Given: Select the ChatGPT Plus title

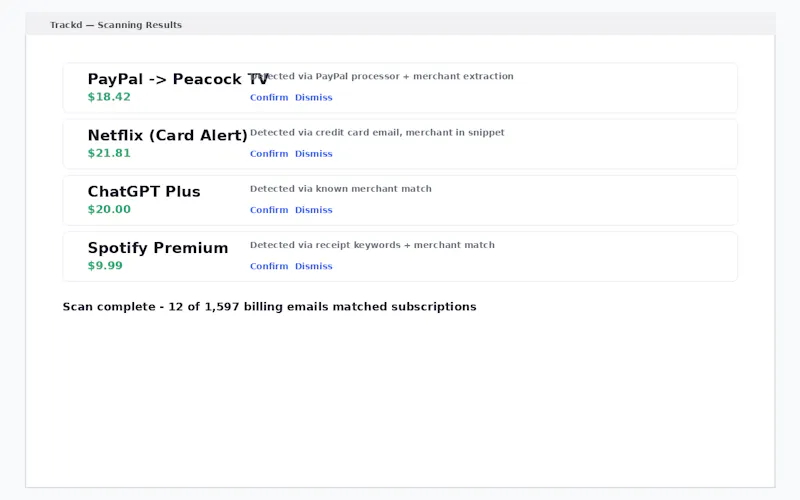Looking at the screenshot, I should (144, 191).
